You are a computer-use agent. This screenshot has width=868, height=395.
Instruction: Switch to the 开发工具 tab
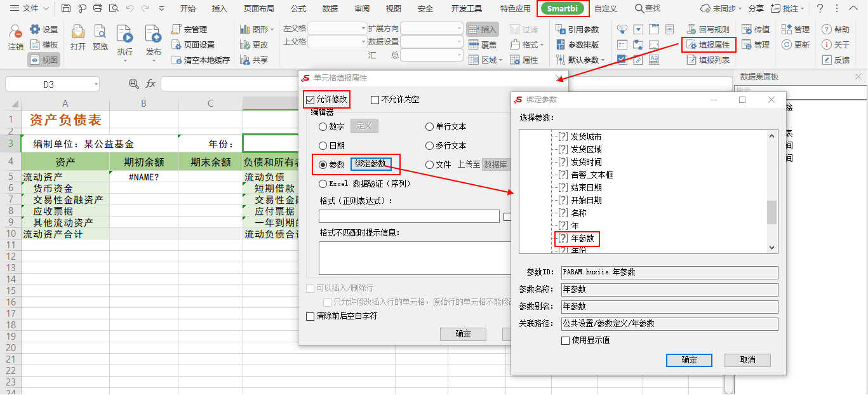click(x=467, y=8)
